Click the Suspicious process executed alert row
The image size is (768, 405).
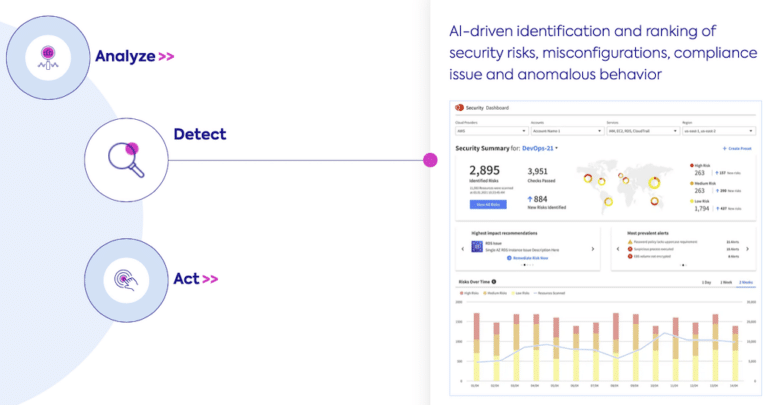coord(683,249)
